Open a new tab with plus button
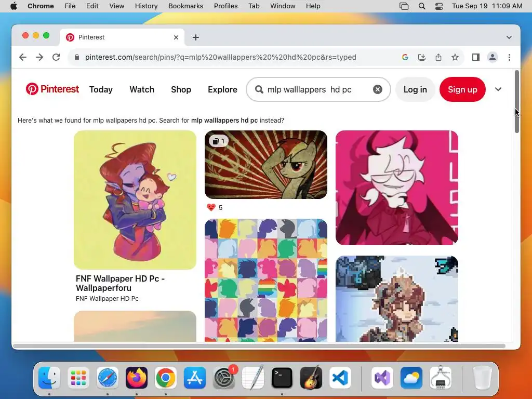 pyautogui.click(x=196, y=37)
